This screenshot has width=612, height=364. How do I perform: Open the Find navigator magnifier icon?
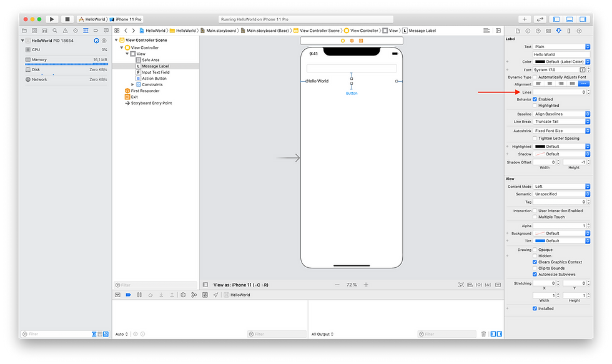pos(55,31)
